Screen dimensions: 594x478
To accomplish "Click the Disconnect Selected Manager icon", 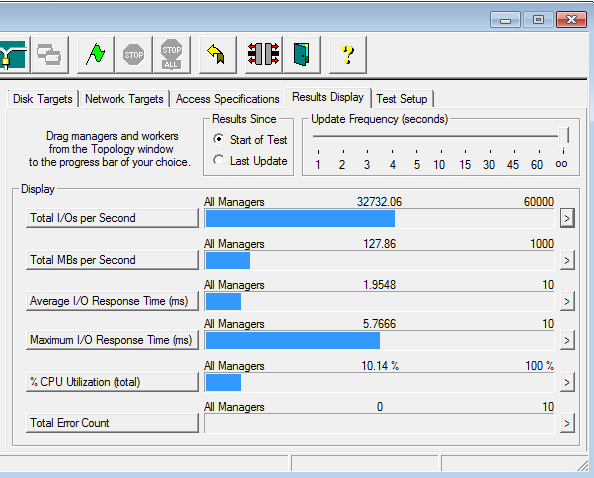I will pyautogui.click(x=264, y=55).
